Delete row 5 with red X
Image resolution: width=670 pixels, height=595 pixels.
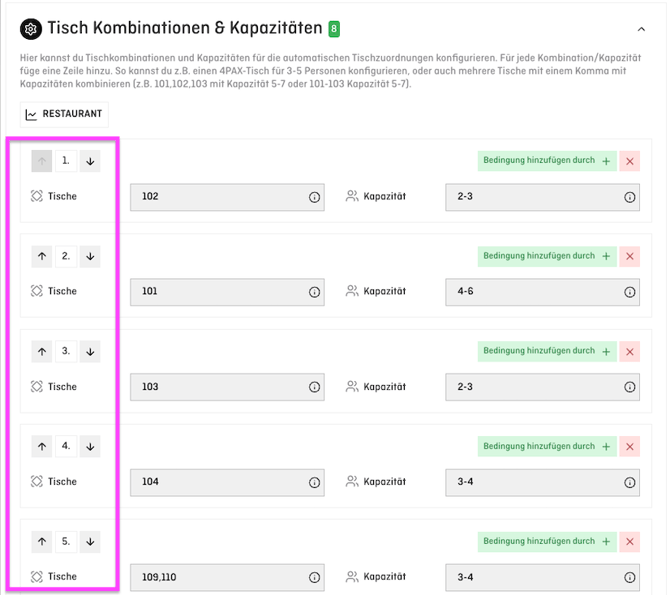pyautogui.click(x=629, y=542)
